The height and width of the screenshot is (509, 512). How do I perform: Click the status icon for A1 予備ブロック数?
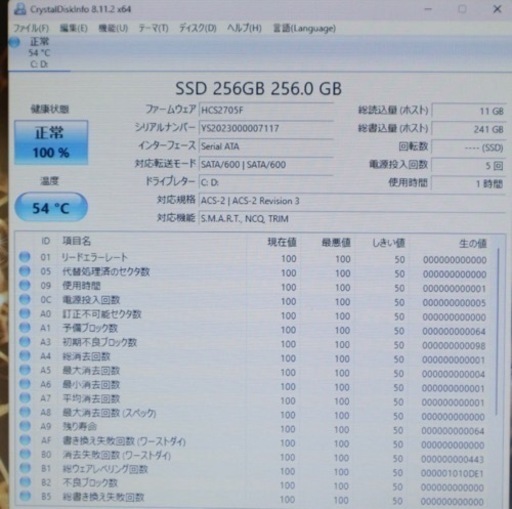tap(25, 328)
